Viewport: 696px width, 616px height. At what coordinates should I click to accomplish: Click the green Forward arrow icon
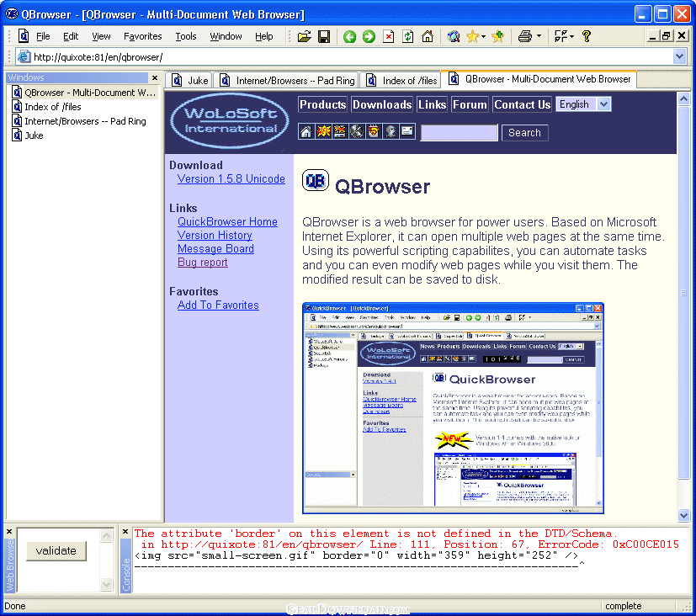click(368, 36)
